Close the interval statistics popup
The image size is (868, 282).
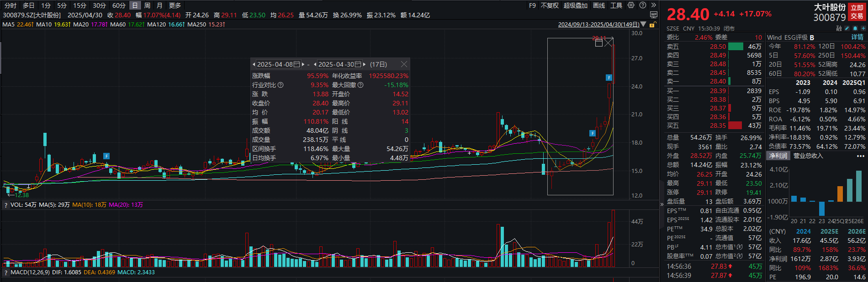click(403, 64)
